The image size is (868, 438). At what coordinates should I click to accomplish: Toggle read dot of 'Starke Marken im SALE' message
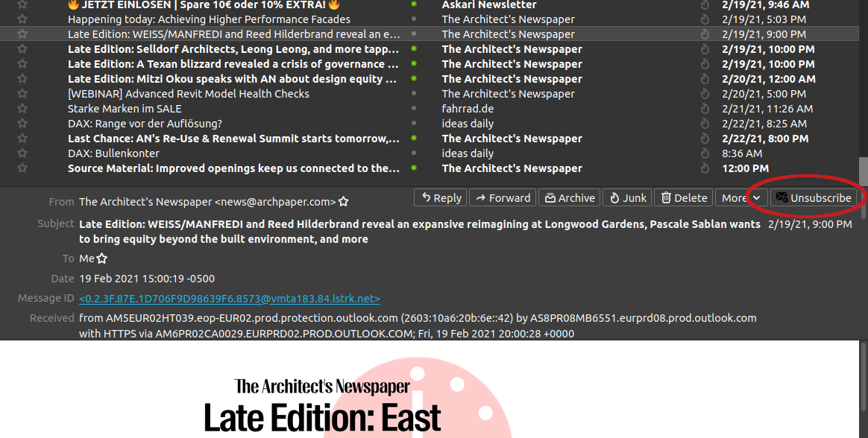(414, 109)
